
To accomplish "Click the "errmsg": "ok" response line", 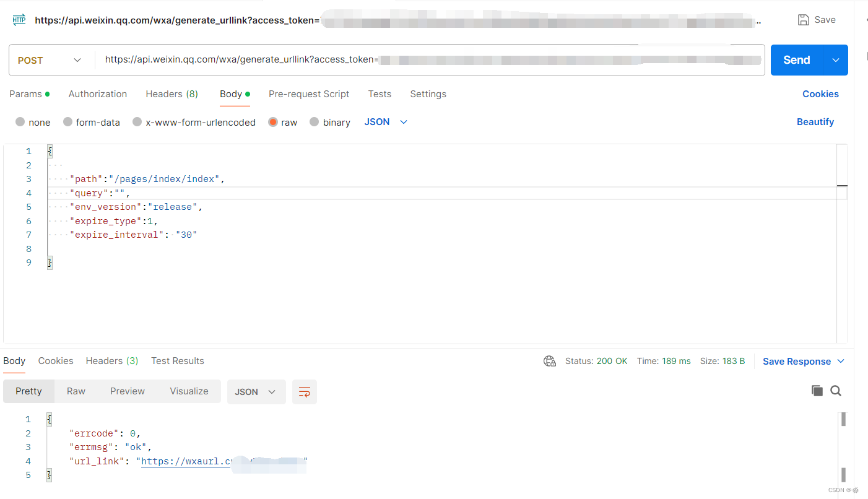I will [111, 447].
